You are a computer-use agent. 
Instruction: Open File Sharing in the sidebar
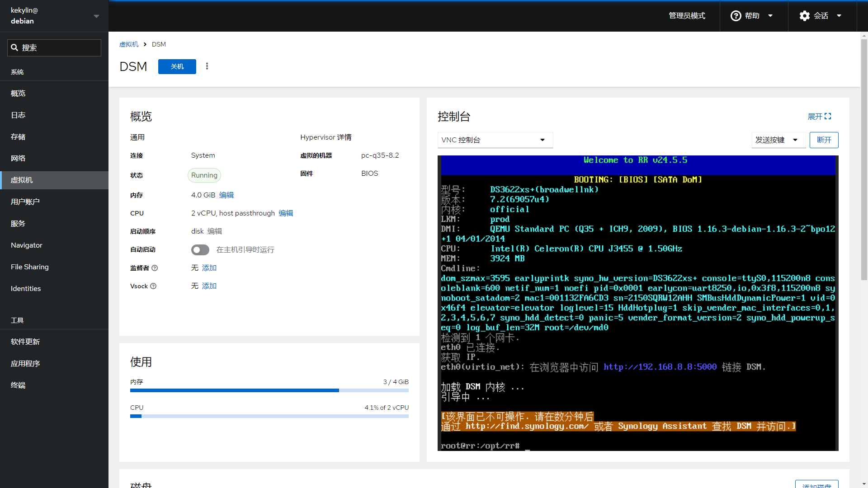point(54,267)
